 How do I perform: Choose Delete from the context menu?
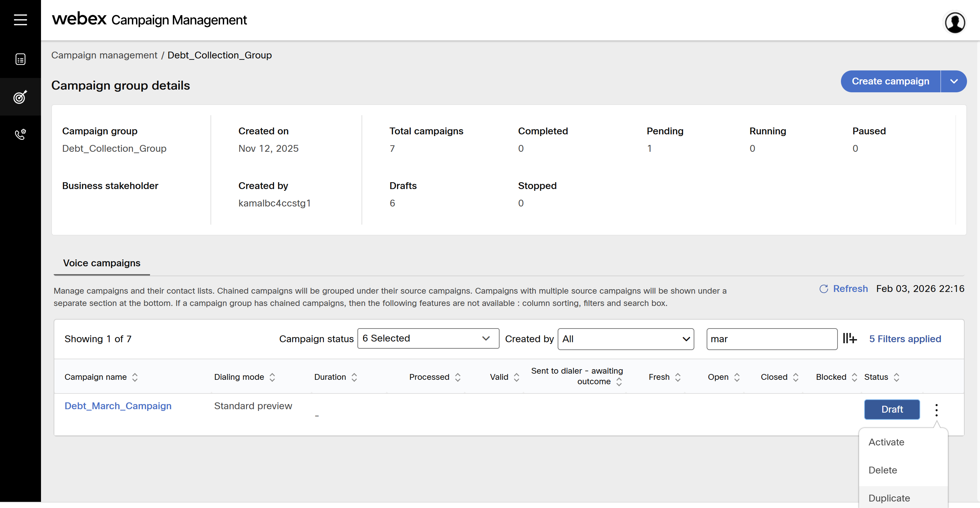[x=883, y=470]
